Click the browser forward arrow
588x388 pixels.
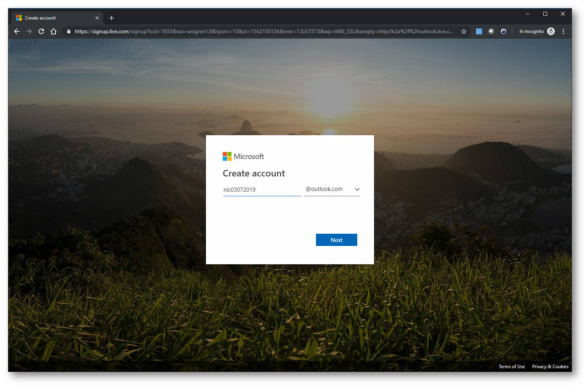click(x=29, y=31)
